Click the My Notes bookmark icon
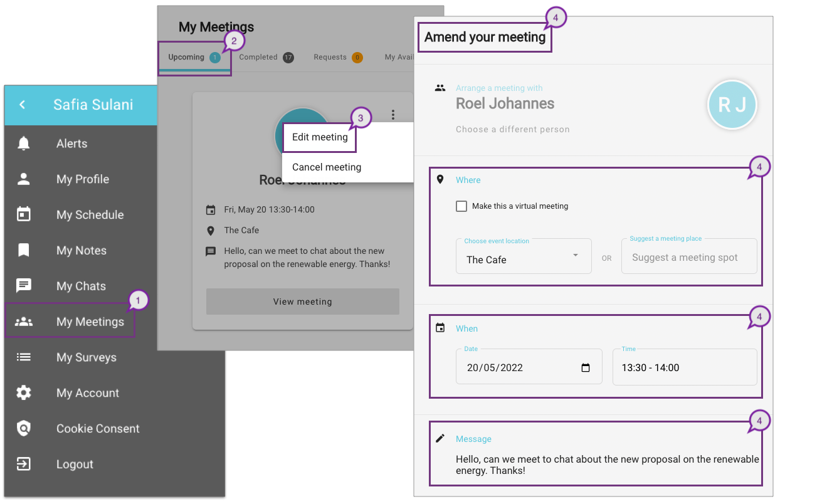 [x=24, y=250]
